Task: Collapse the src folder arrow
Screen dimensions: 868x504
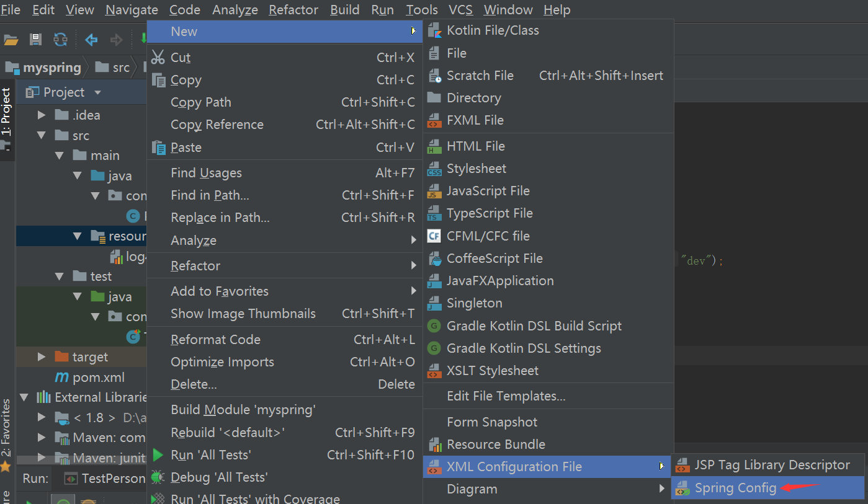Action: point(42,136)
